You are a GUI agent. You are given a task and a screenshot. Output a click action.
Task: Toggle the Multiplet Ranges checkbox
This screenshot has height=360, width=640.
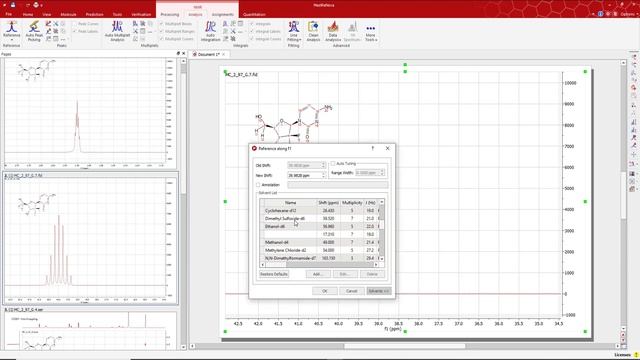tap(161, 31)
